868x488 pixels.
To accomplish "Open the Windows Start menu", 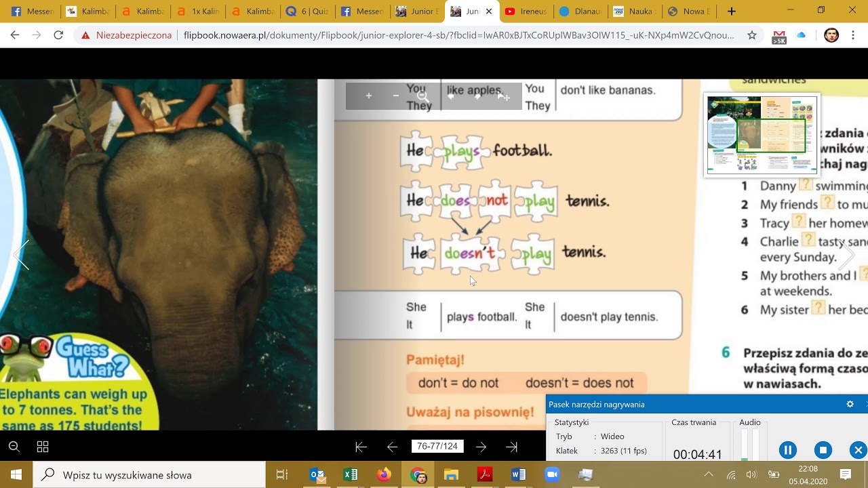I will [x=16, y=474].
